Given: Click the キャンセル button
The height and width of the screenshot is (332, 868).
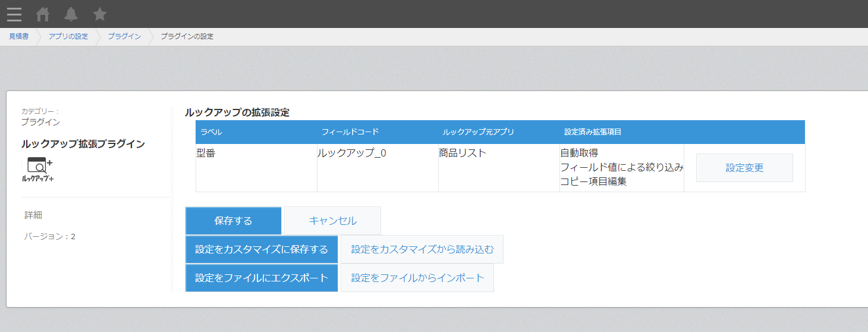Looking at the screenshot, I should pos(333,221).
